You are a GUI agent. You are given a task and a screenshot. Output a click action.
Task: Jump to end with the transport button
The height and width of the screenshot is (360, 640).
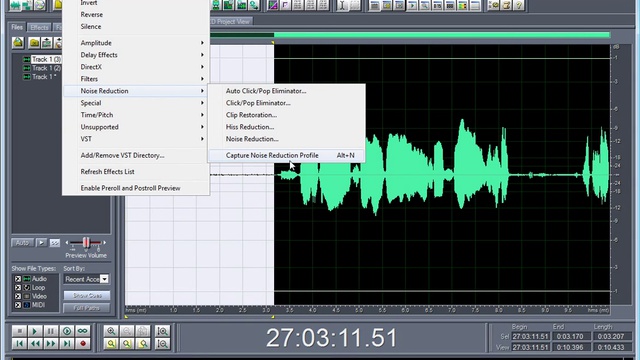click(x=67, y=344)
